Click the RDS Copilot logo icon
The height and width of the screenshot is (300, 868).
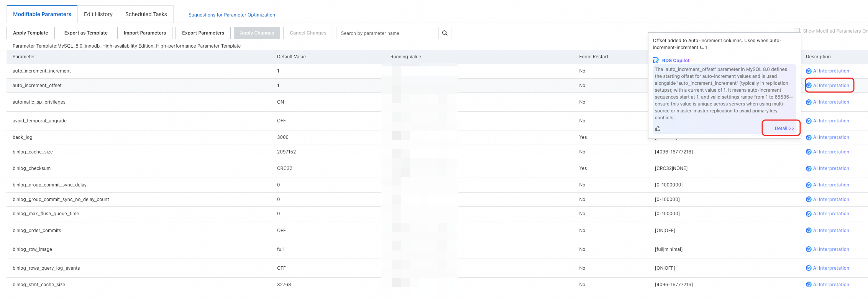[x=656, y=60]
